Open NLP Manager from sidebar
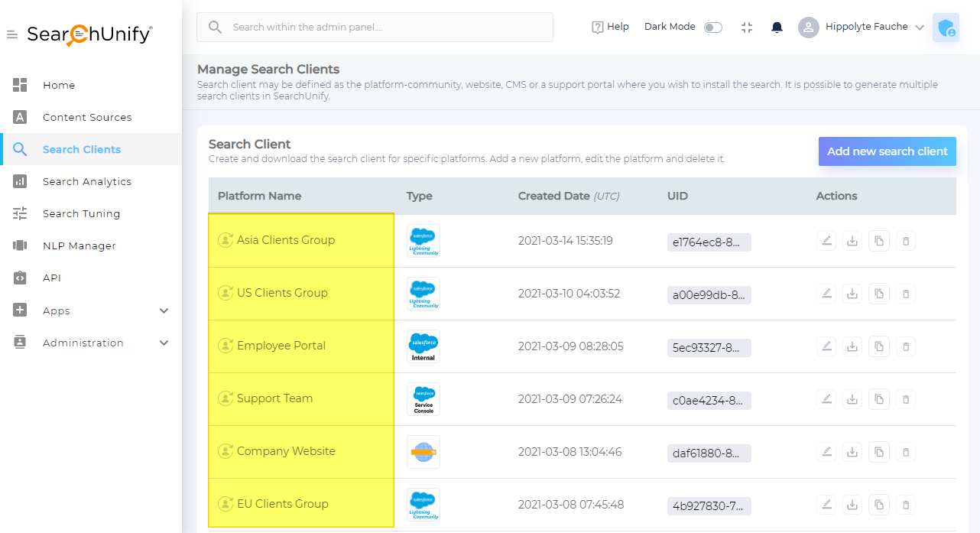This screenshot has height=533, width=980. (79, 245)
